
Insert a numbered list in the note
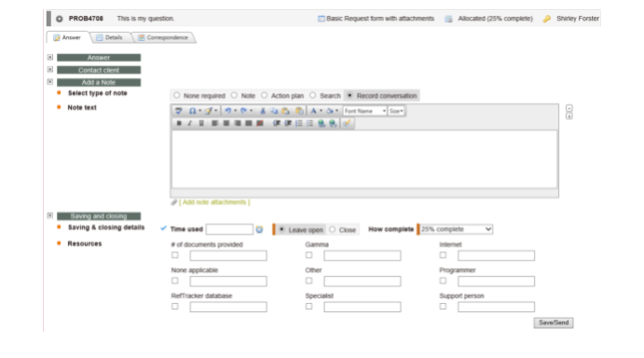pyautogui.click(x=299, y=123)
